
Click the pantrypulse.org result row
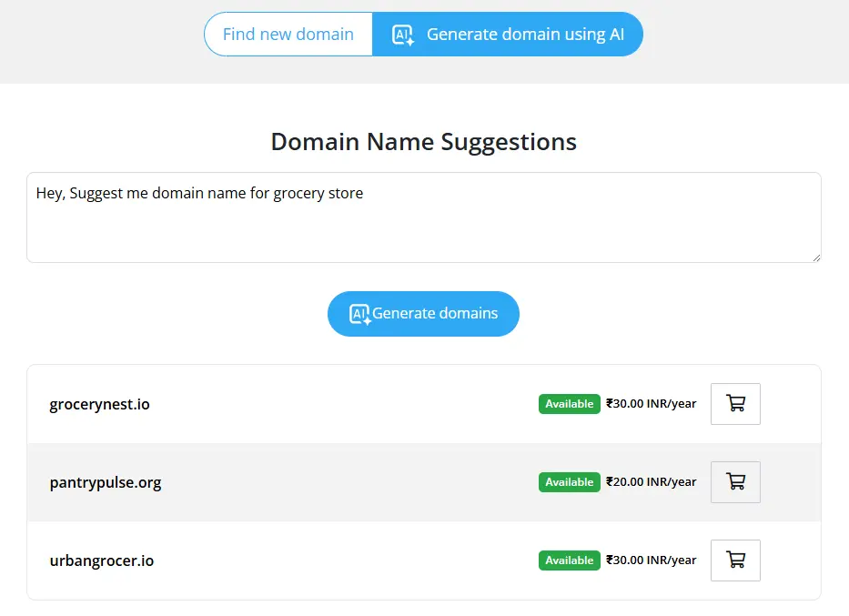coord(364,482)
